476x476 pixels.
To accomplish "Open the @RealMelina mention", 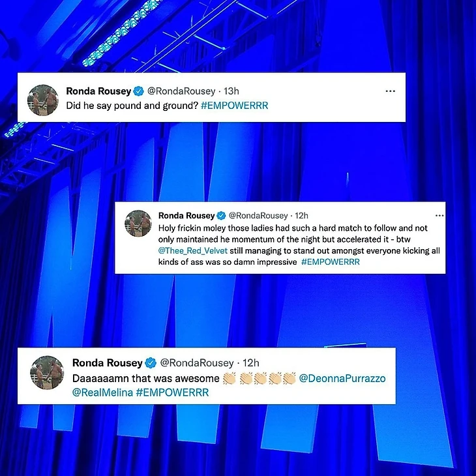I will click(x=102, y=393).
